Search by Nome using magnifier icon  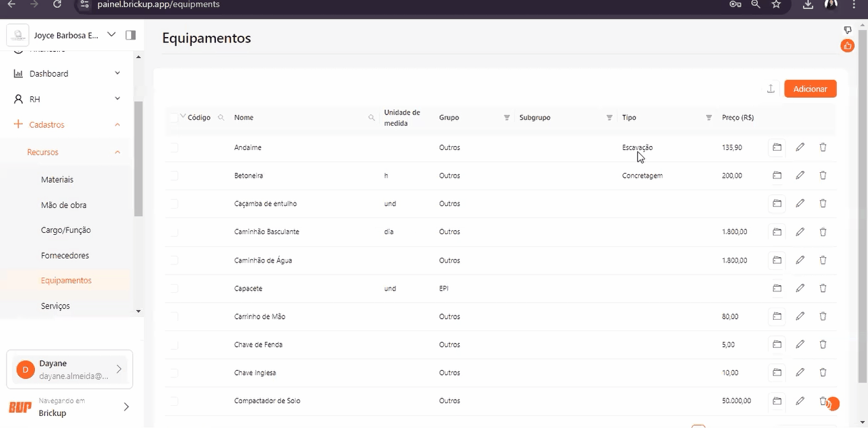371,118
